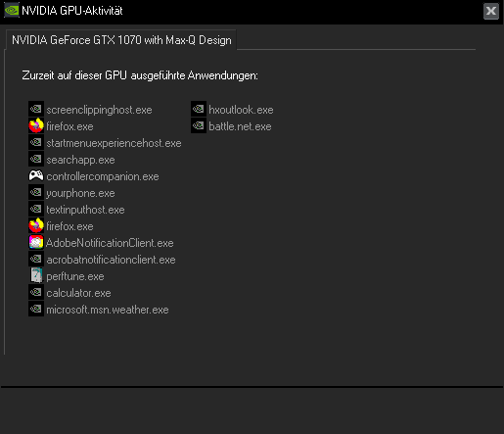This screenshot has height=434, width=504.
Task: Select microsoft.msn.weather.exe entry text
Action: [x=108, y=310]
